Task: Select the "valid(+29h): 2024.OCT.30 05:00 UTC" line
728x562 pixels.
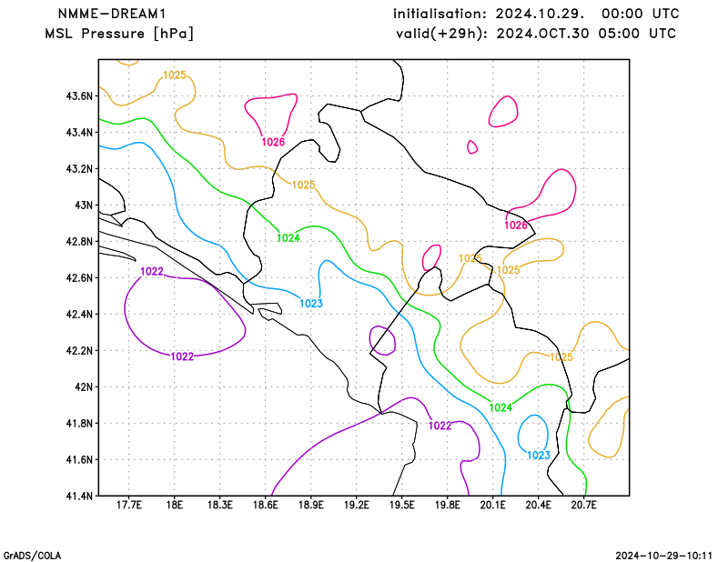Action: (536, 34)
